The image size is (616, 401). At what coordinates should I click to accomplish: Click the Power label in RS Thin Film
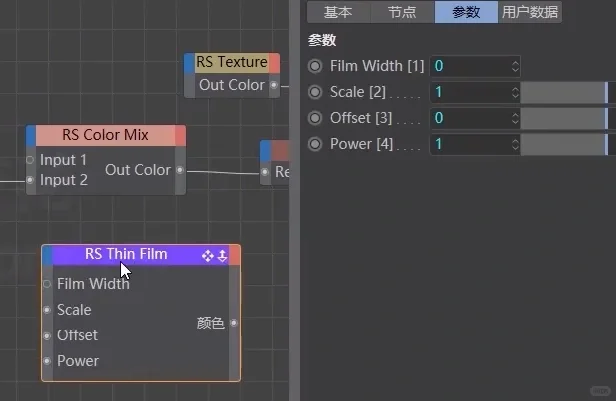(78, 361)
